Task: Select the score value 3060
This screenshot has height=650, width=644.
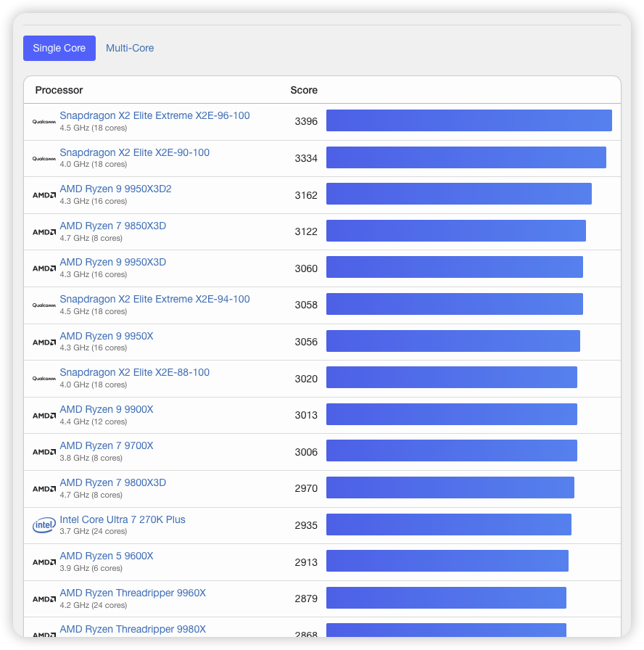Action: tap(306, 268)
